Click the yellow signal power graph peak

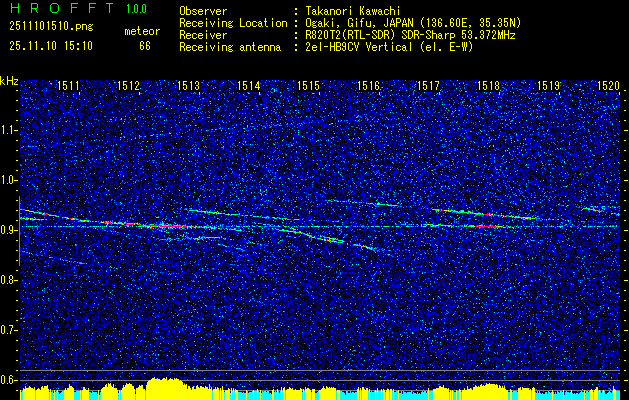[165, 384]
